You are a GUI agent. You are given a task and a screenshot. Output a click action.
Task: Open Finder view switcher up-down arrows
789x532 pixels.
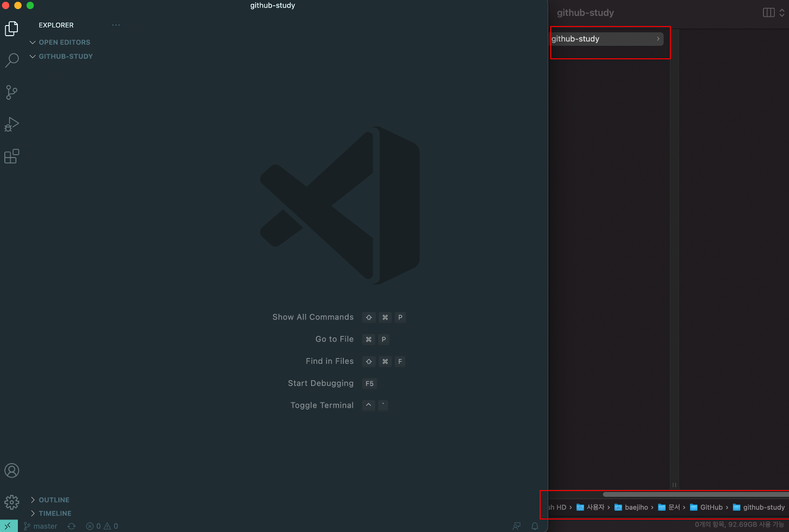pos(782,13)
